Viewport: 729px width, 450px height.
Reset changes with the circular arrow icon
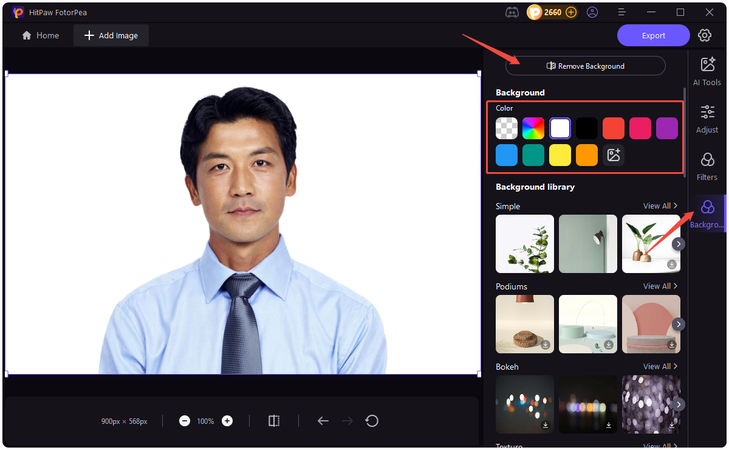372,421
